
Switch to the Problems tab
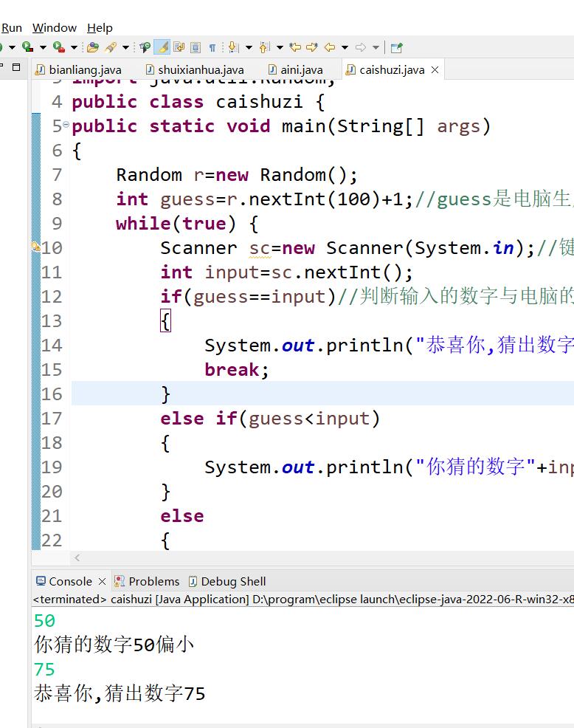pyautogui.click(x=148, y=581)
